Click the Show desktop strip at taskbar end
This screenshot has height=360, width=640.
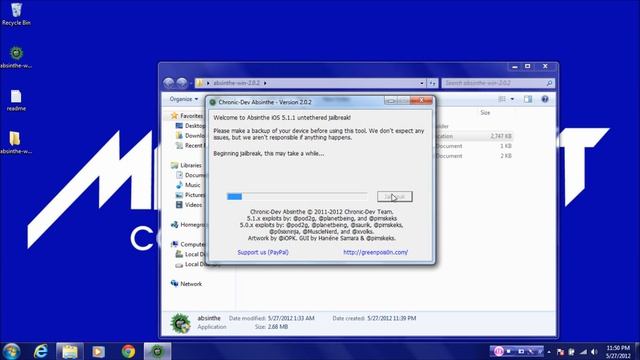click(x=637, y=351)
